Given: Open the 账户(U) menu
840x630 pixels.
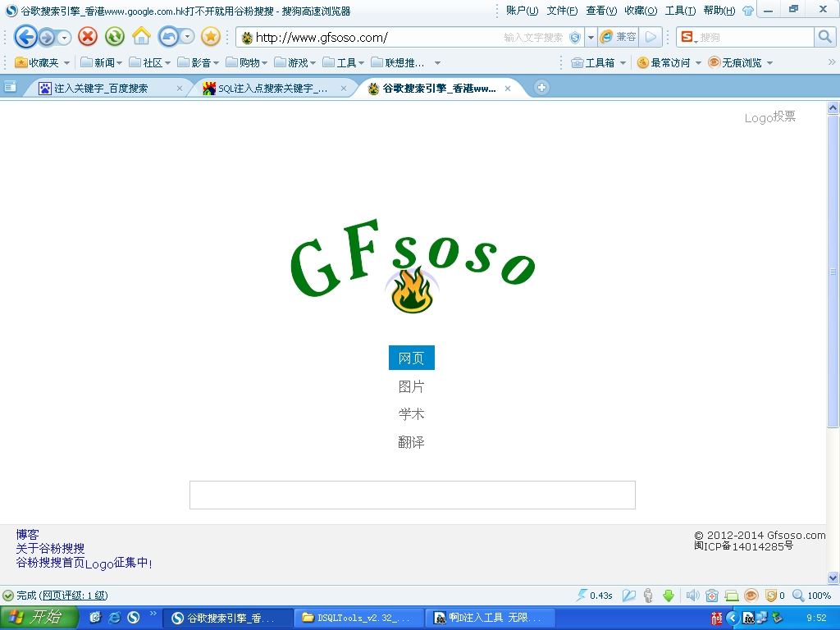Looking at the screenshot, I should tap(522, 10).
